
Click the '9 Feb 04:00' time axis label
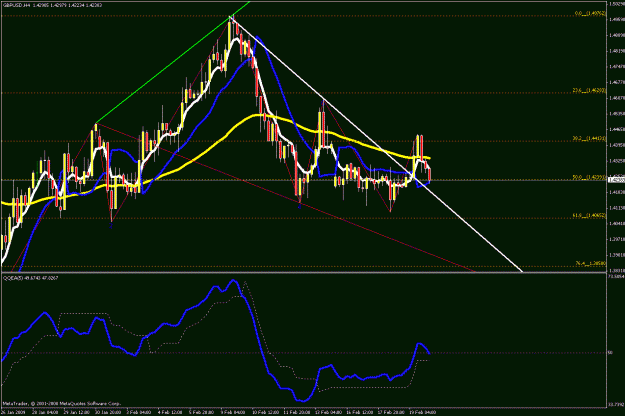click(233, 412)
